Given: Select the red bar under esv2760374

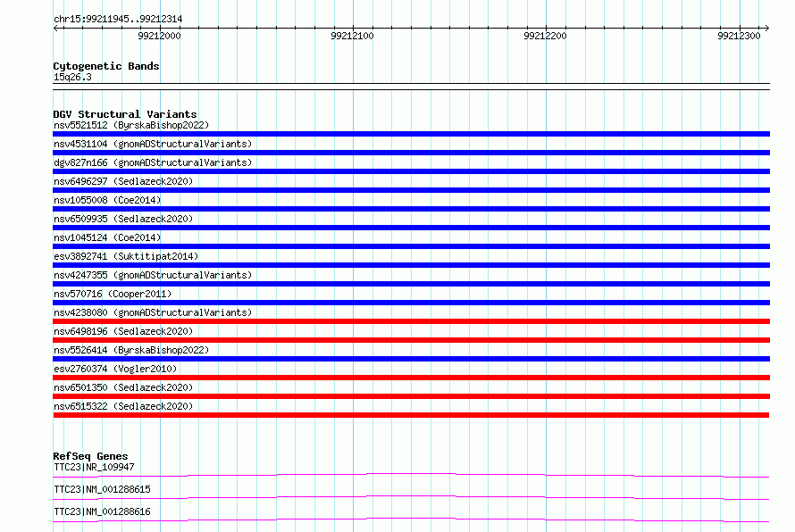Looking at the screenshot, I should point(411,378).
